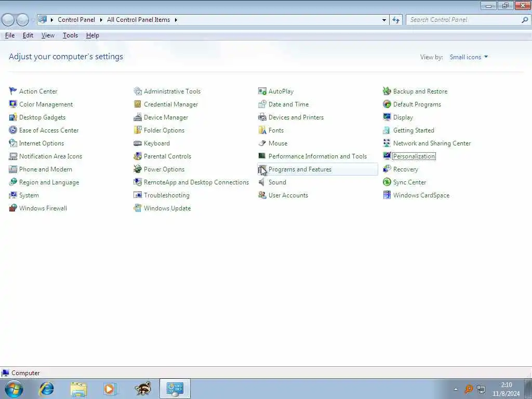The height and width of the screenshot is (399, 532).
Task: Open the Internet Options icon
Action: 13,143
